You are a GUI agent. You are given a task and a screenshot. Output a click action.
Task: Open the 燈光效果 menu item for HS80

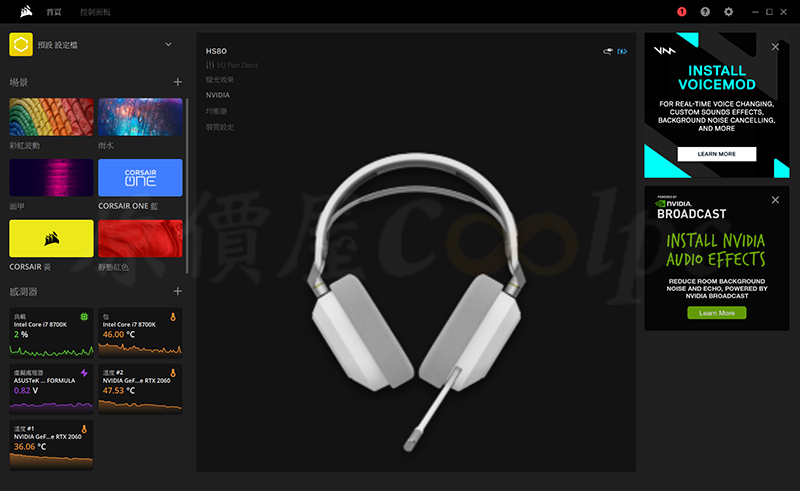coord(219,80)
